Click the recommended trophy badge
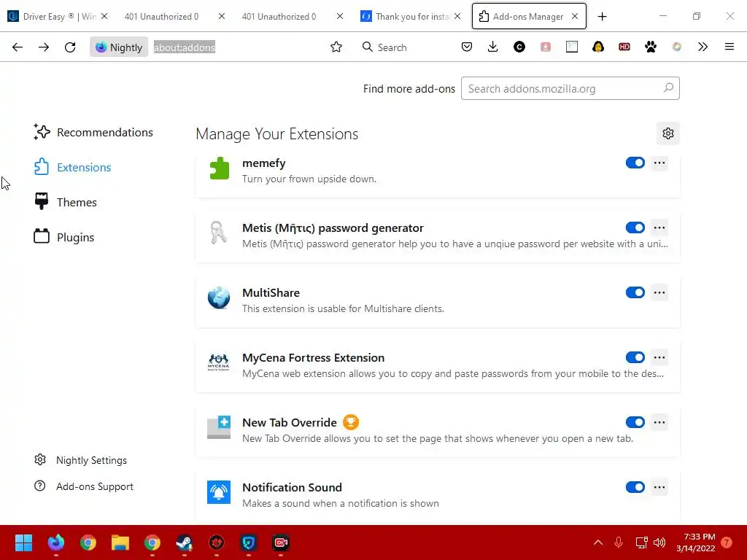Viewport: 747px width, 560px height. [x=351, y=422]
